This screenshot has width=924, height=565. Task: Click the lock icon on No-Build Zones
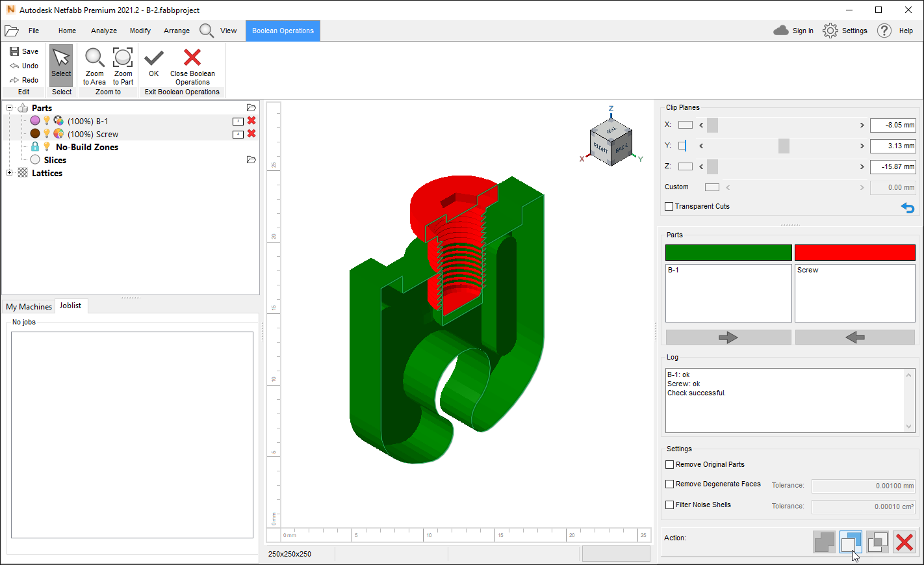click(35, 147)
